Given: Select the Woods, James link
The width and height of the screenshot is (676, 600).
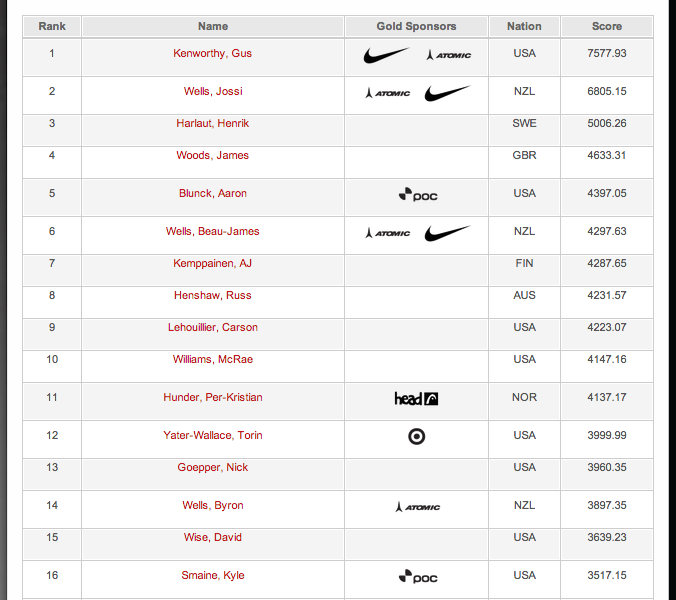Looking at the screenshot, I should 212,155.
